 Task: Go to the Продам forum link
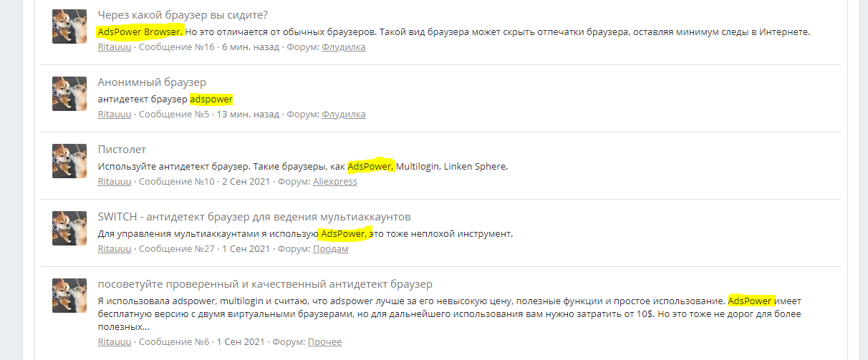point(331,249)
